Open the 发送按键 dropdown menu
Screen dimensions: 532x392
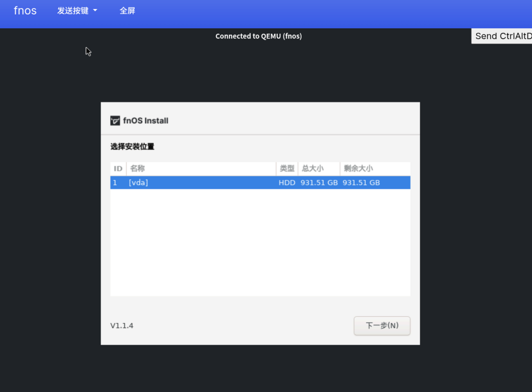pos(77,11)
